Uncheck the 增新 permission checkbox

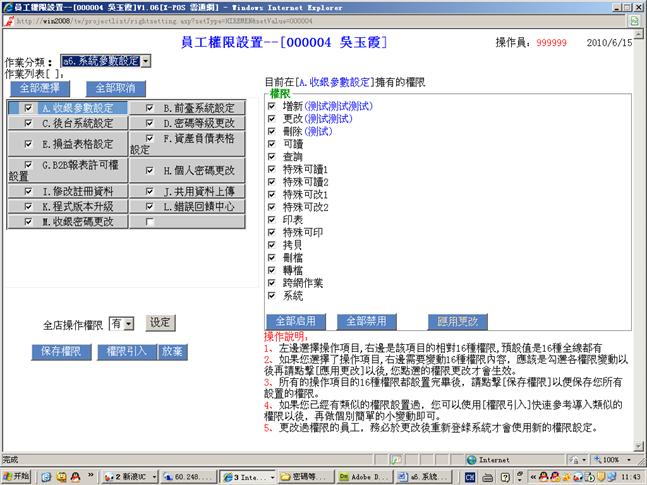click(x=272, y=104)
